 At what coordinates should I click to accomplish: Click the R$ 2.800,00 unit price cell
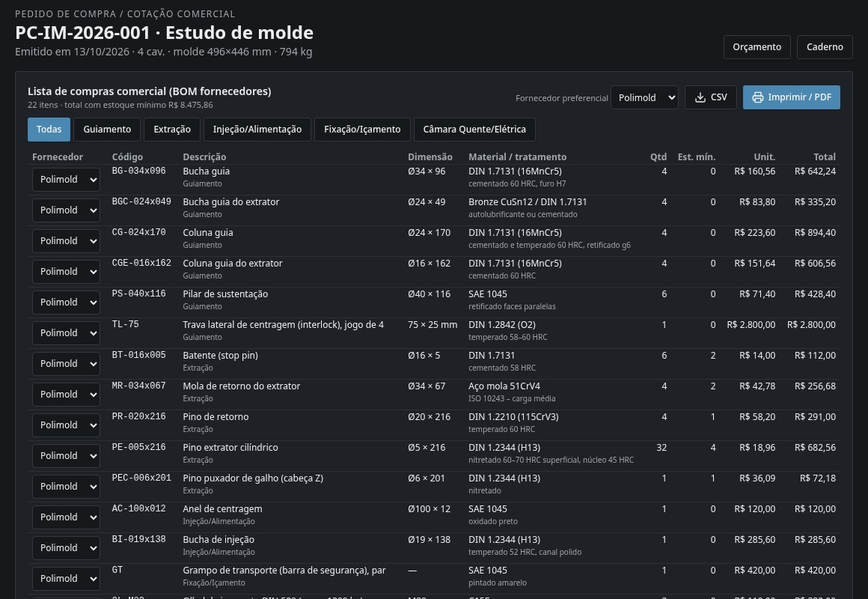click(751, 325)
